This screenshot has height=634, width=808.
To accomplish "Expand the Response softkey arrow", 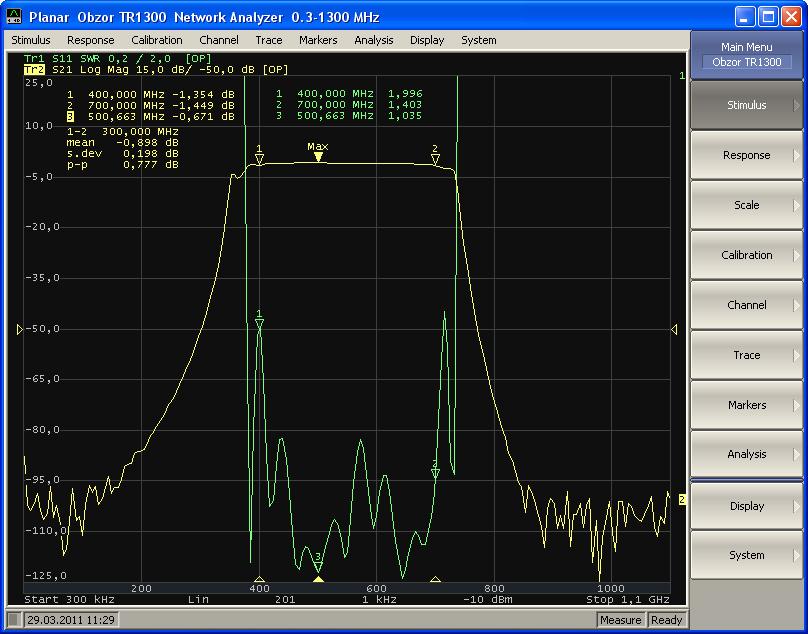I will click(797, 155).
